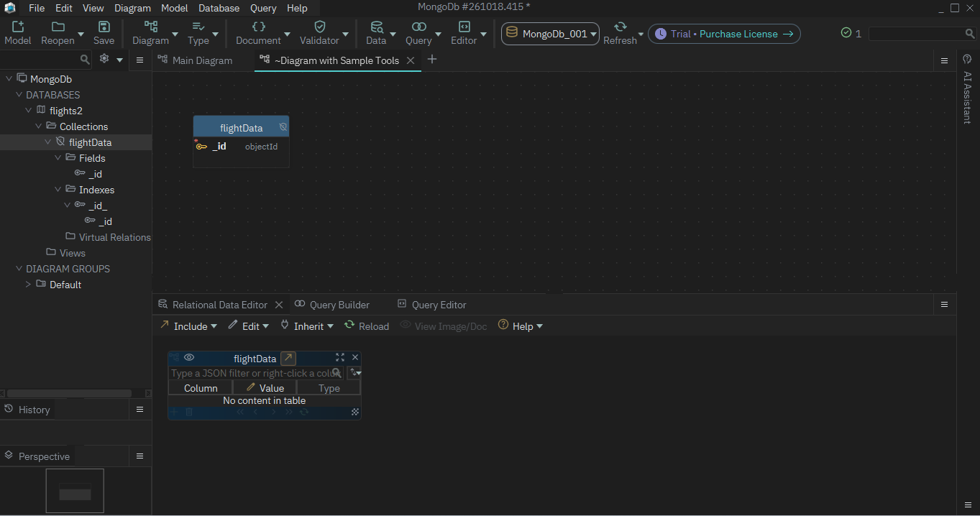Close the Relational Data Editor tab

279,305
